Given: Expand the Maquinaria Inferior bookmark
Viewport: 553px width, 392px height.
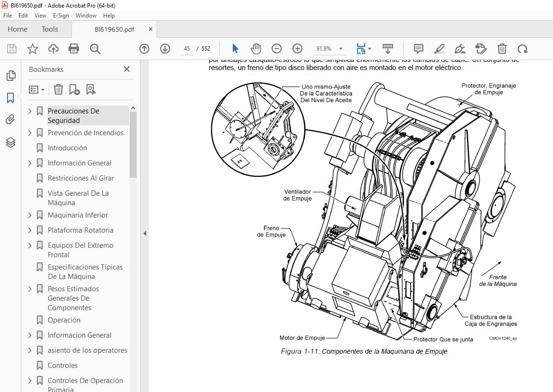Looking at the screenshot, I should coord(30,215).
